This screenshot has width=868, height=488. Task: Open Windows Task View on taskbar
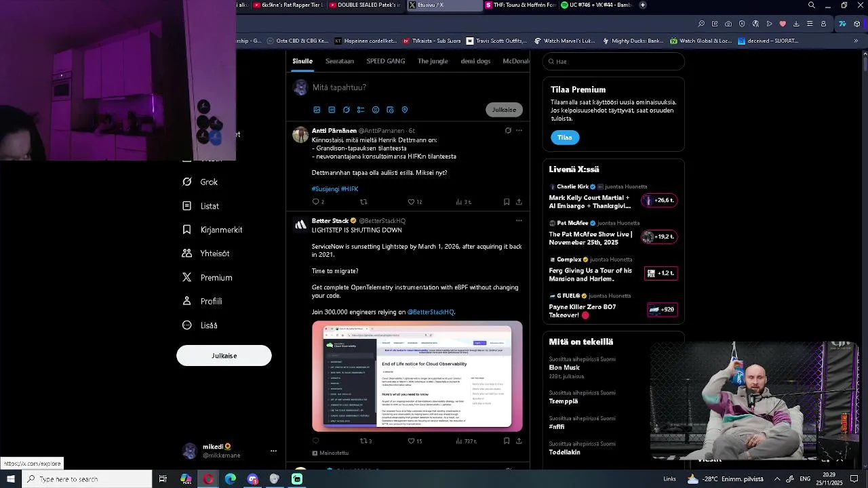(163, 479)
